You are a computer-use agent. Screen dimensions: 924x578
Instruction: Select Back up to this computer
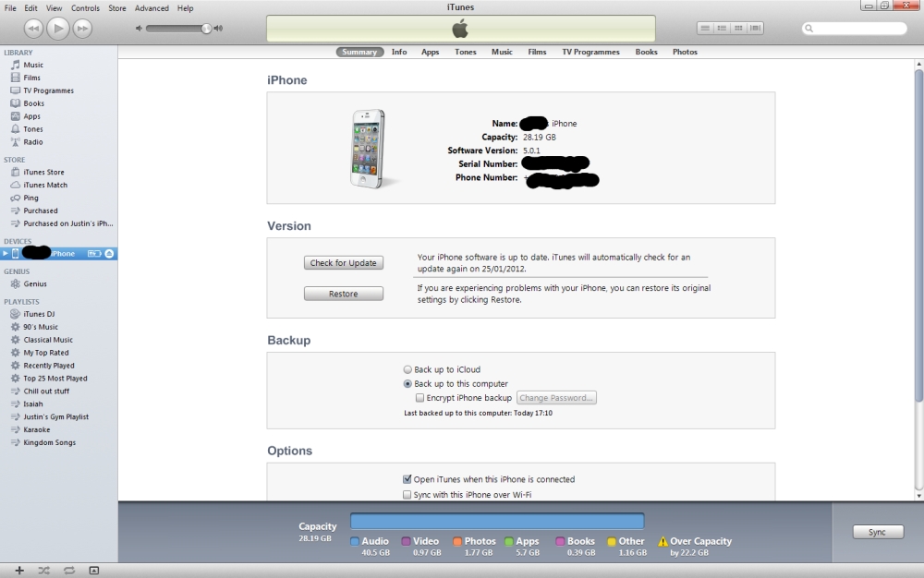(407, 384)
